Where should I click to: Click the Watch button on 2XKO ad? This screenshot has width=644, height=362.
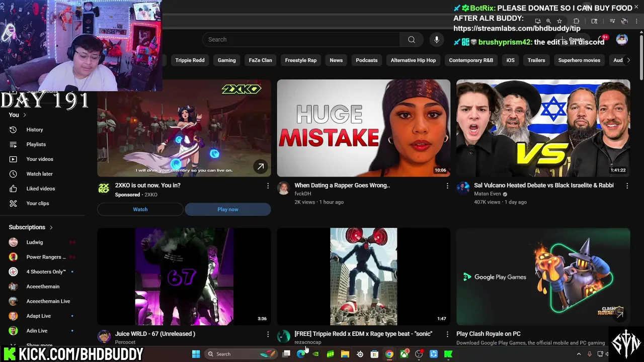click(140, 209)
